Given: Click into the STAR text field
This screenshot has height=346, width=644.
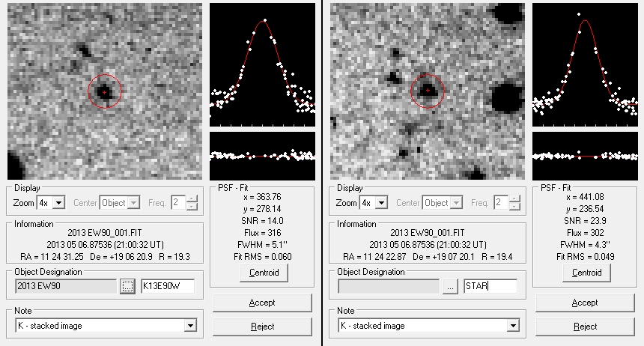Looking at the screenshot, I should click(x=489, y=286).
